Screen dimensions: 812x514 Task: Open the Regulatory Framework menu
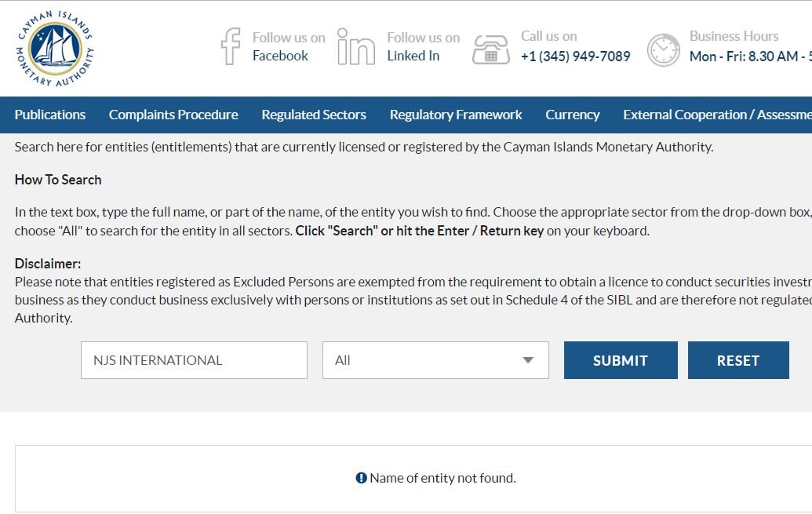click(456, 115)
